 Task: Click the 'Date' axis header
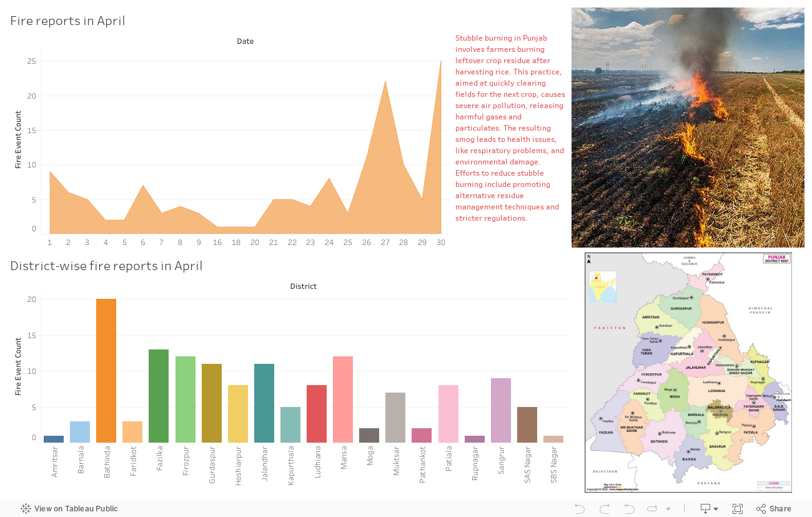[x=245, y=41]
